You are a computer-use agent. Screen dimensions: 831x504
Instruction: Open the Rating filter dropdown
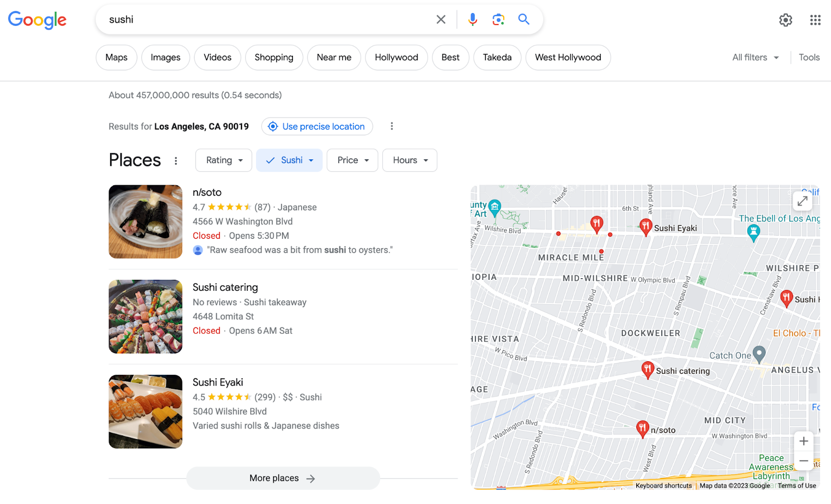click(x=224, y=160)
